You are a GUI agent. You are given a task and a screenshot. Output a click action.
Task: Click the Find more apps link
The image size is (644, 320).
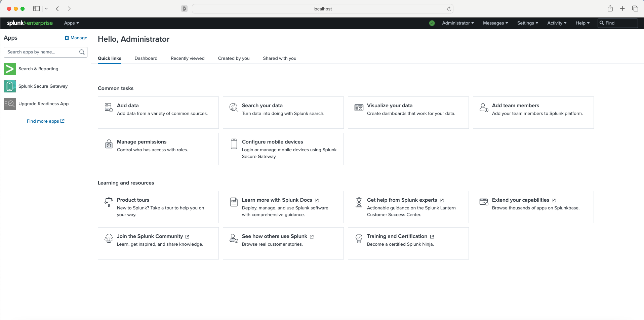point(46,121)
